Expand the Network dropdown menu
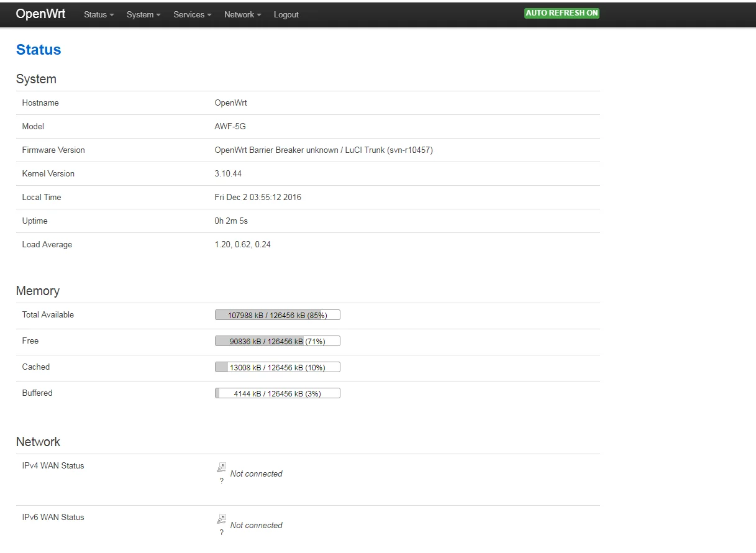This screenshot has height=553, width=756. (x=242, y=14)
